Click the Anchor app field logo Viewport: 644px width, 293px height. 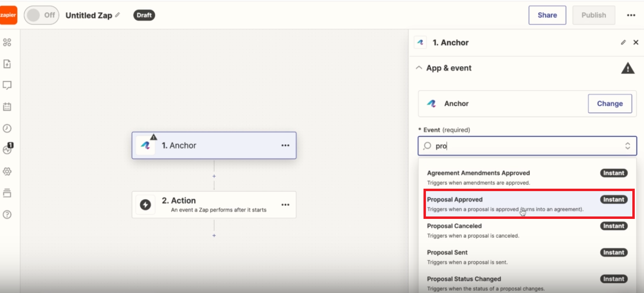click(x=431, y=103)
